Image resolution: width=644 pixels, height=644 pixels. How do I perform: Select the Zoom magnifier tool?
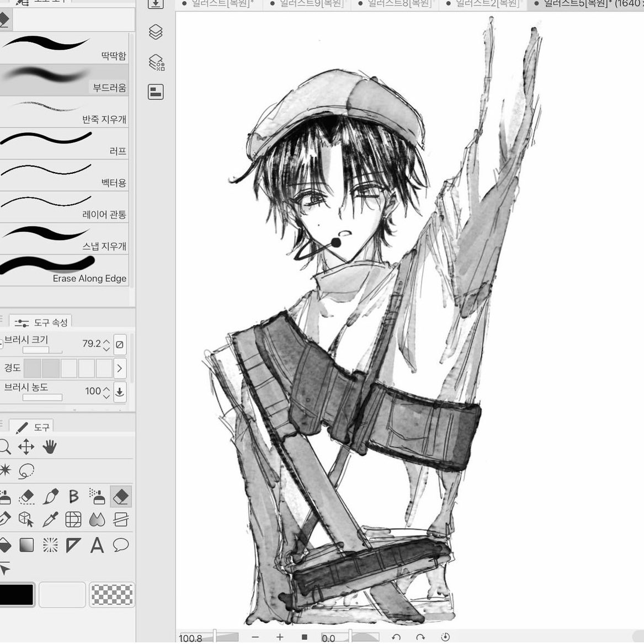click(x=4, y=446)
